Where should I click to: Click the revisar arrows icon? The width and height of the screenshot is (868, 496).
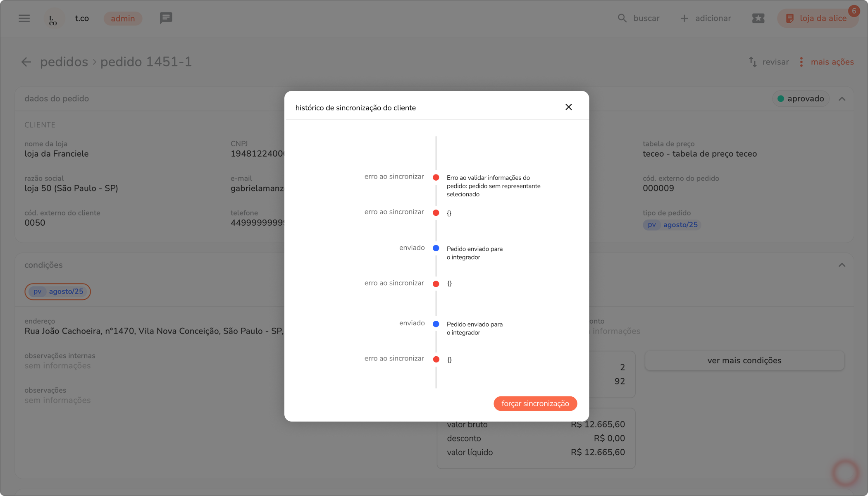pyautogui.click(x=753, y=62)
